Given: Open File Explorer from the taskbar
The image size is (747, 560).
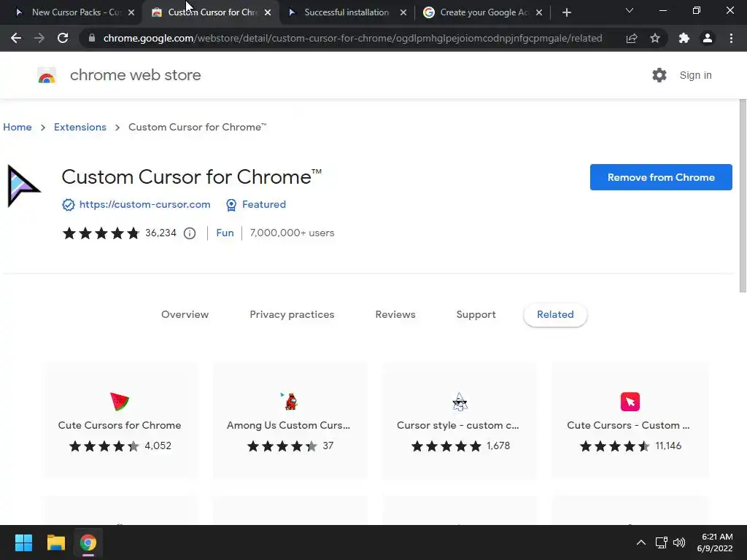Looking at the screenshot, I should pyautogui.click(x=55, y=542).
